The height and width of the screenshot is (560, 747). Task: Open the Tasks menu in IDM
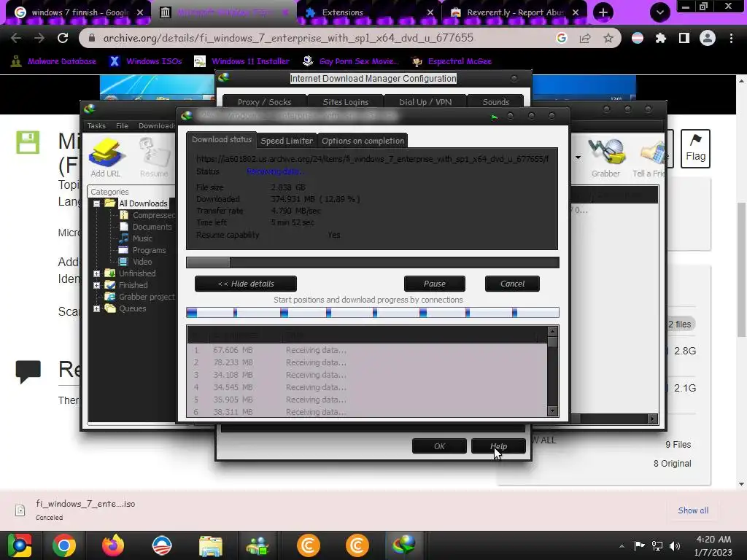coord(96,125)
